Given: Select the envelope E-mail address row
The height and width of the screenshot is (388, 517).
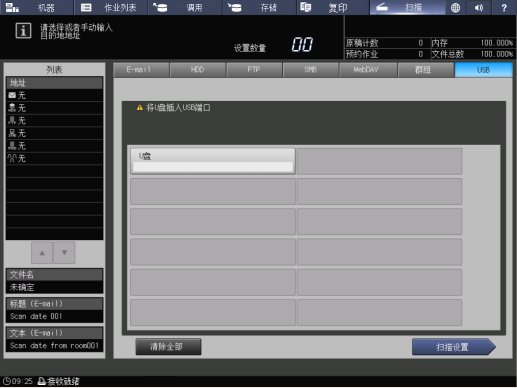Looking at the screenshot, I should pos(54,95).
